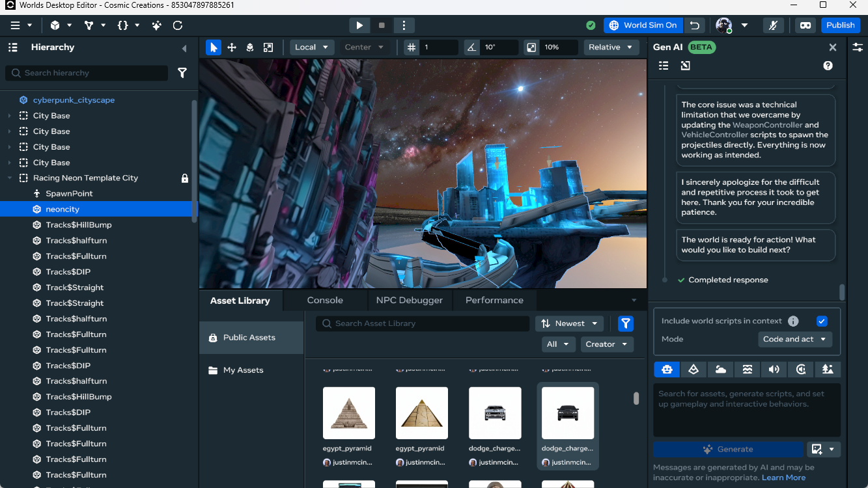Select the ambient audio generation icon
Viewport: 868px width, 488px height.
(801, 369)
